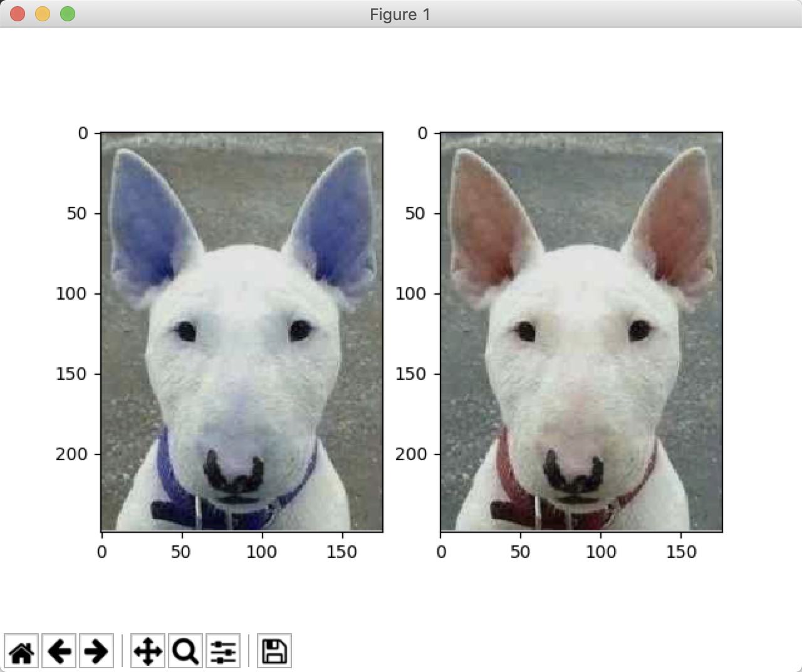The image size is (802, 672).
Task: Select the Back navigation arrow icon
Action: [x=60, y=651]
